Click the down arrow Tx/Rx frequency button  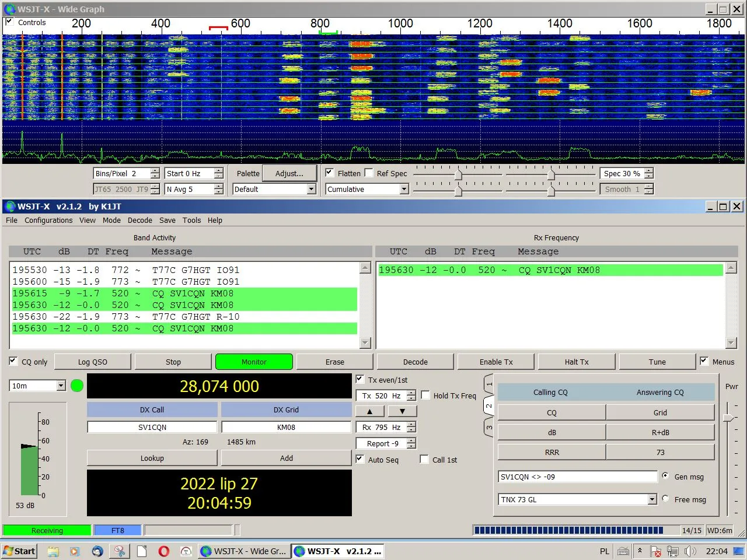click(x=402, y=411)
